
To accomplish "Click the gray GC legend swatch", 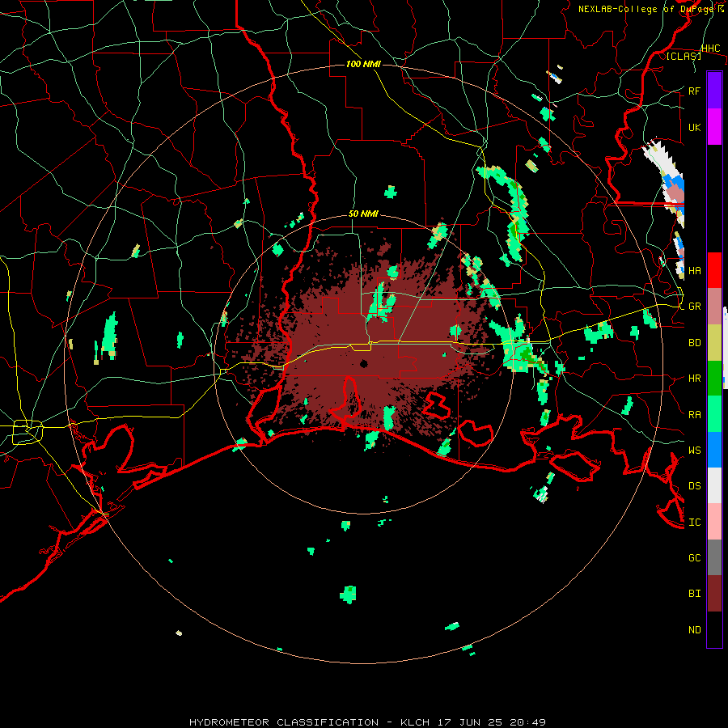I will 714,557.
